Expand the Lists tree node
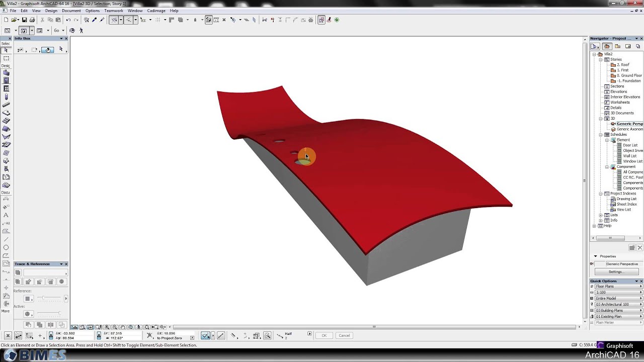Viewport: 644px width, 362px height. [x=600, y=215]
